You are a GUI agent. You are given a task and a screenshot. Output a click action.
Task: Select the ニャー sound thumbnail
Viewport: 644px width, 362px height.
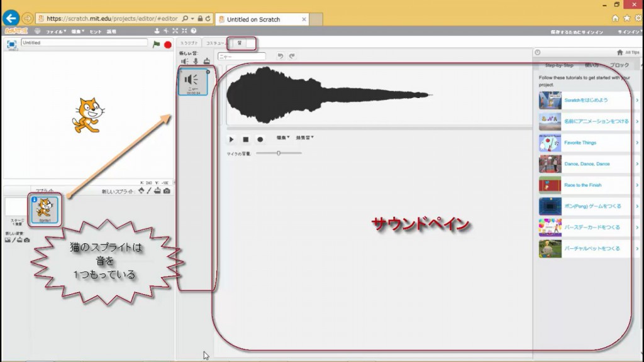pyautogui.click(x=192, y=82)
